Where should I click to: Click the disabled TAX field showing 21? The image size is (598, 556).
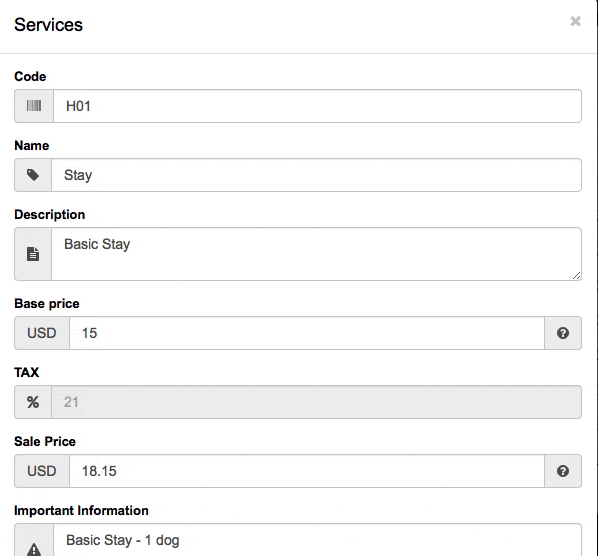point(316,402)
